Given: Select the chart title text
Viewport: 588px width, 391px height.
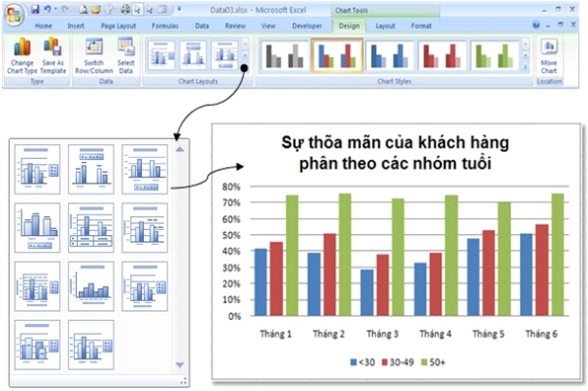Looking at the screenshot, I should pos(396,153).
